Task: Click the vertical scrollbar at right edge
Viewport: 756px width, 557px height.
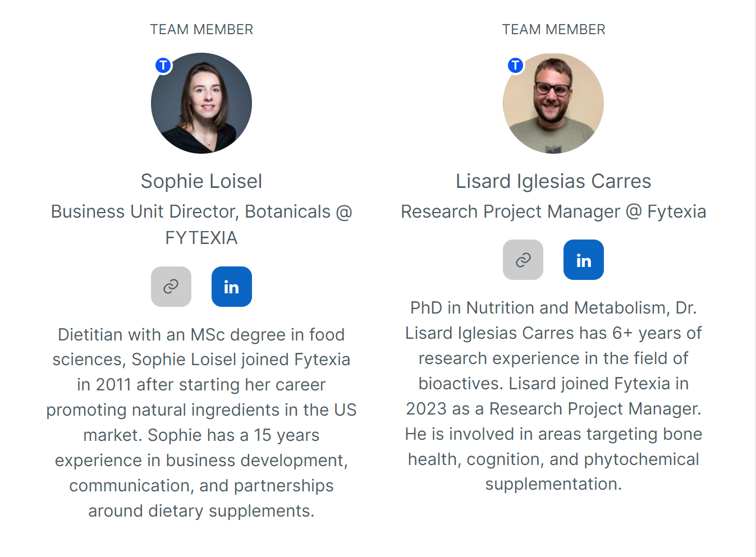Action: [x=755, y=278]
